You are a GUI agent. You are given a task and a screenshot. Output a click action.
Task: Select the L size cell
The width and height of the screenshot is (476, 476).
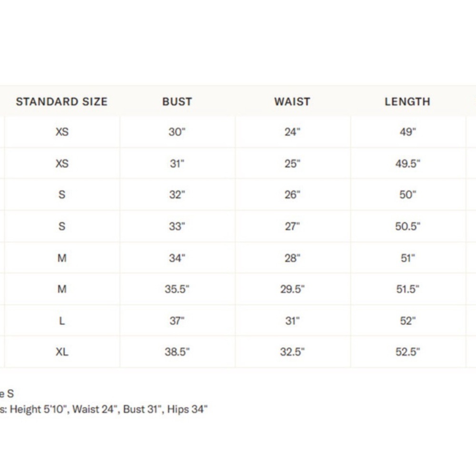click(x=62, y=320)
